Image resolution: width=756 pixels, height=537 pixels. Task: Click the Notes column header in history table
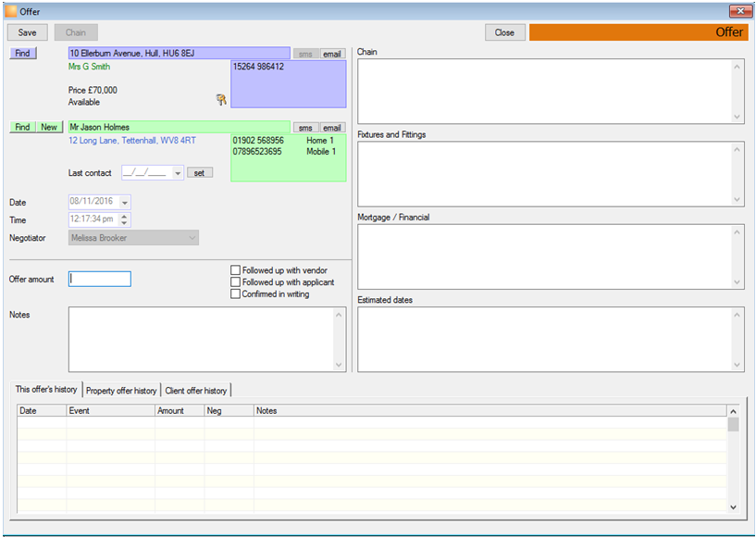pos(490,410)
